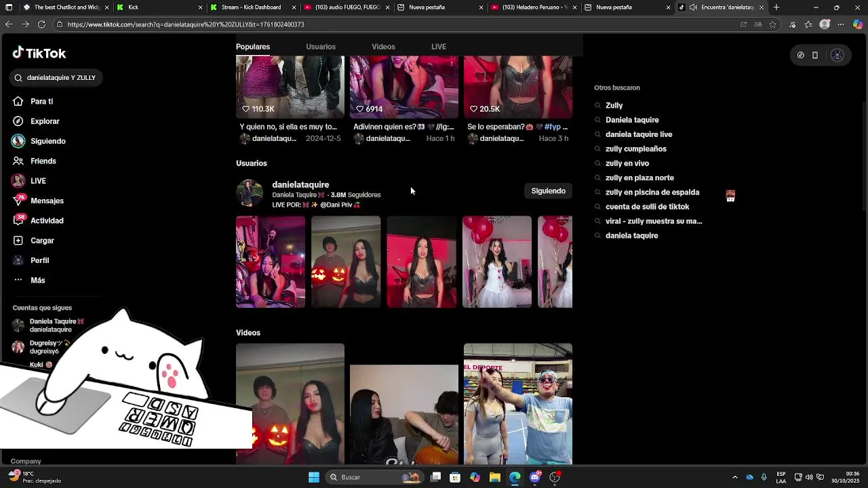Click the search box with danielataquire Y ZULLY
Screen dimensions: 868x488
[x=56, y=78]
